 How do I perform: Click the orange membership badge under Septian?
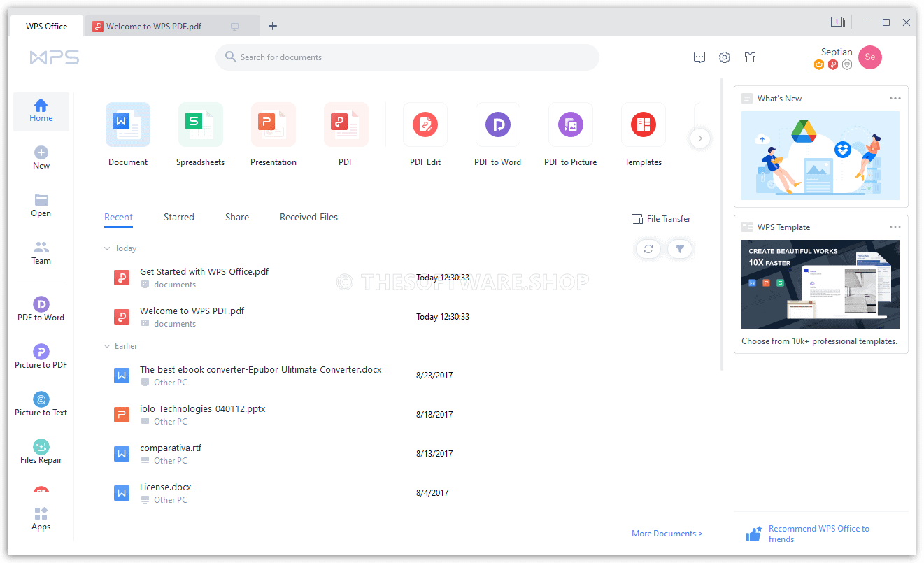(819, 64)
